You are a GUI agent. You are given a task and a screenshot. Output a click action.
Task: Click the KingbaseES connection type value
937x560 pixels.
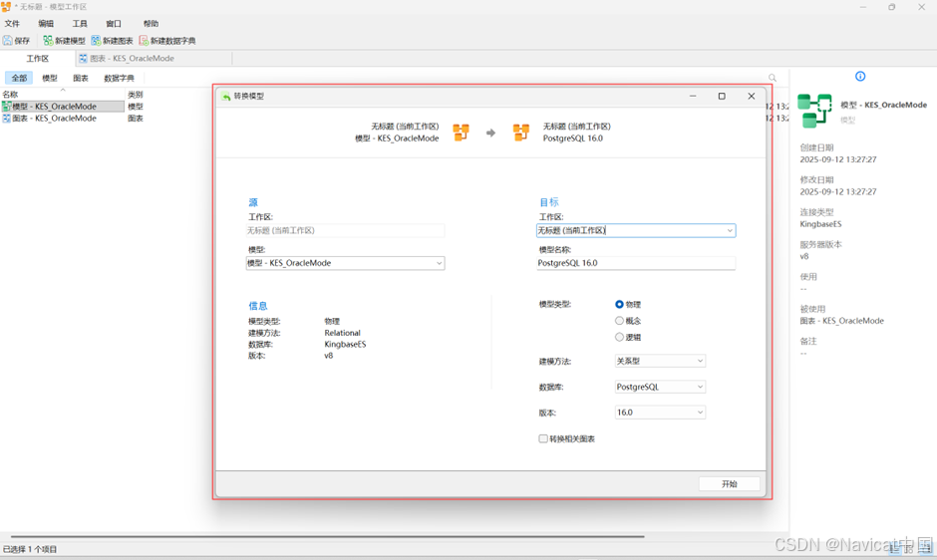[x=820, y=224]
